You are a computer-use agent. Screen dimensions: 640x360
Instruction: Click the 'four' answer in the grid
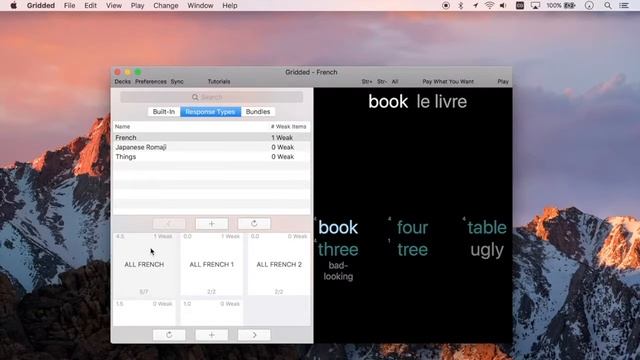click(x=412, y=227)
